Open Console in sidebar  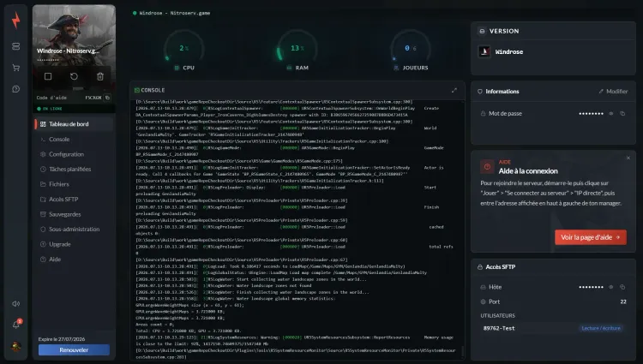click(x=74, y=140)
